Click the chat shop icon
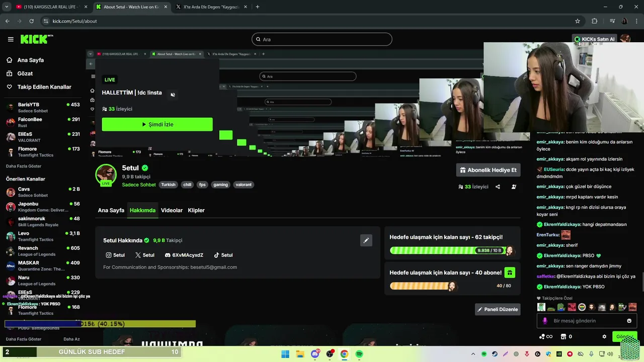Viewport: 644px width, 362px height. [x=563, y=337]
